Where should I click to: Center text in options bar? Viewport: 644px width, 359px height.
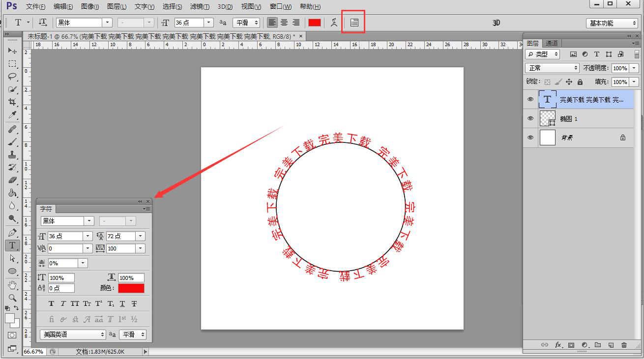click(284, 23)
